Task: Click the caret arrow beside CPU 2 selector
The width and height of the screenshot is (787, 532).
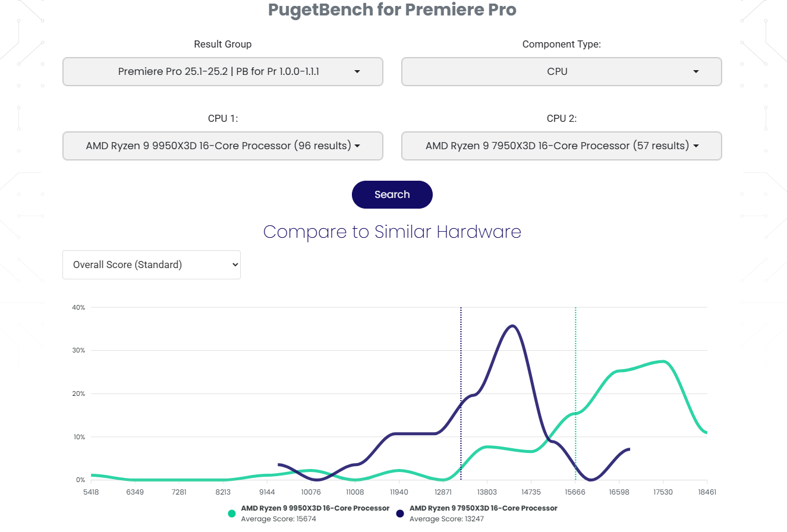Action: 696,146
